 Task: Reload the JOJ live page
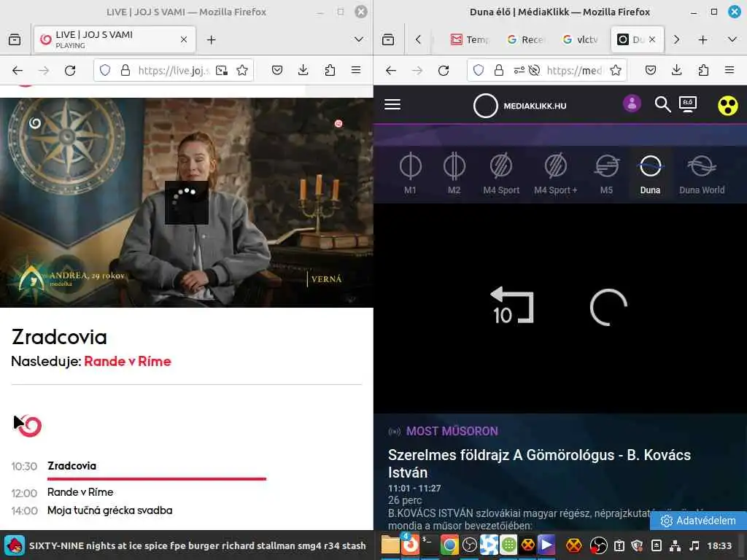pyautogui.click(x=70, y=71)
